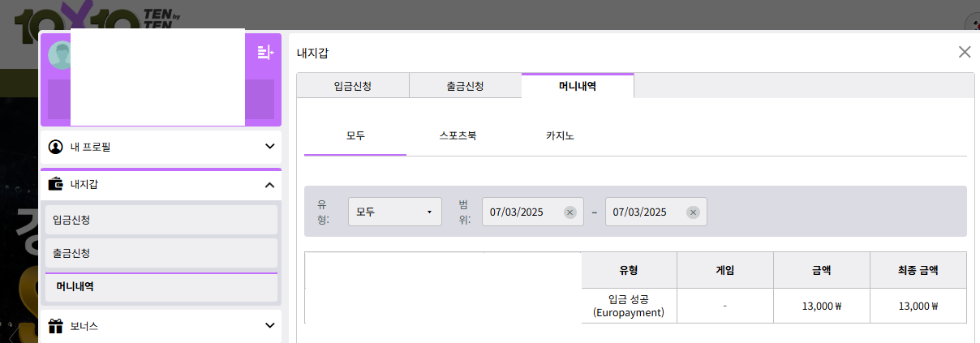The height and width of the screenshot is (343, 980).
Task: Expand the 내 프로필 section
Action: click(269, 147)
